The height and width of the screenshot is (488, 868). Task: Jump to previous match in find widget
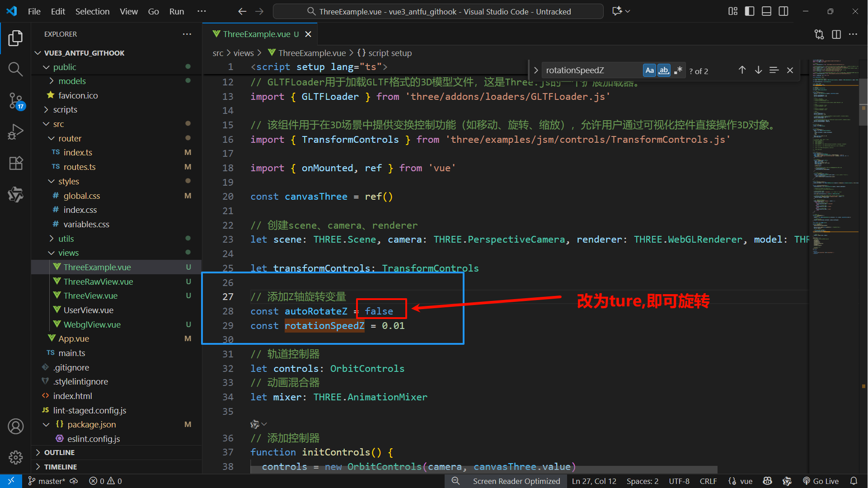pyautogui.click(x=742, y=70)
